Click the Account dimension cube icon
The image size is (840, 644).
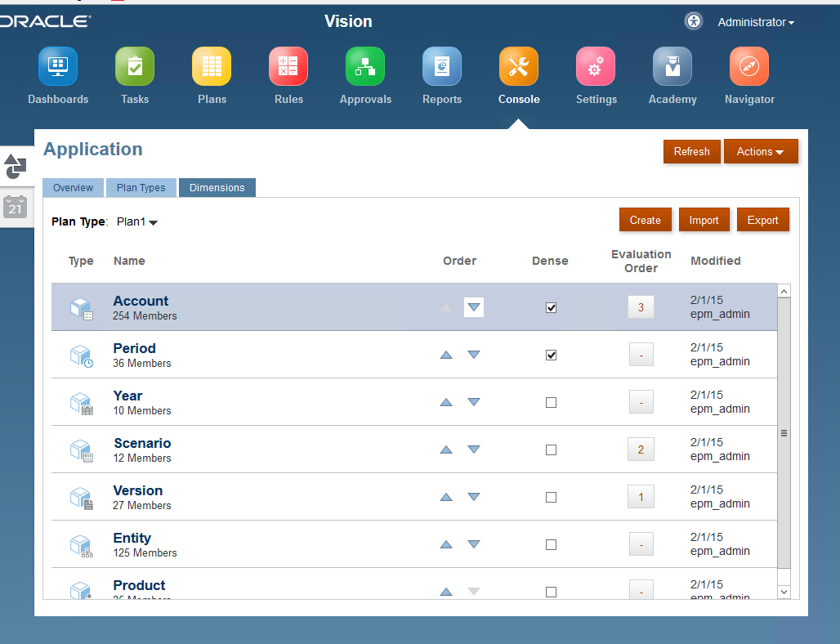coord(82,309)
